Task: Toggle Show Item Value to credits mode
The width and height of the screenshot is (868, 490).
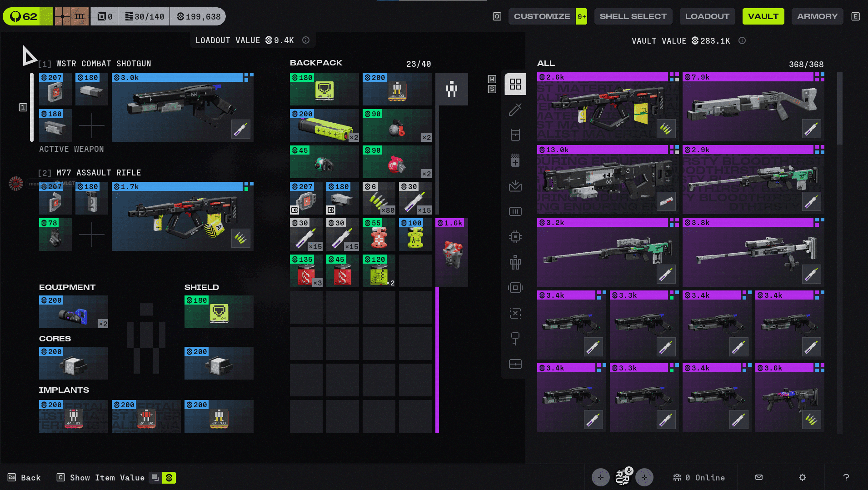Action: [x=169, y=478]
